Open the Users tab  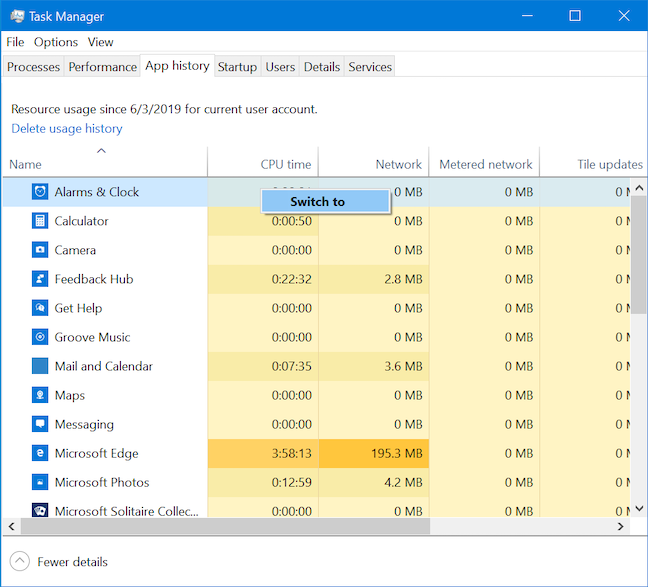point(280,67)
